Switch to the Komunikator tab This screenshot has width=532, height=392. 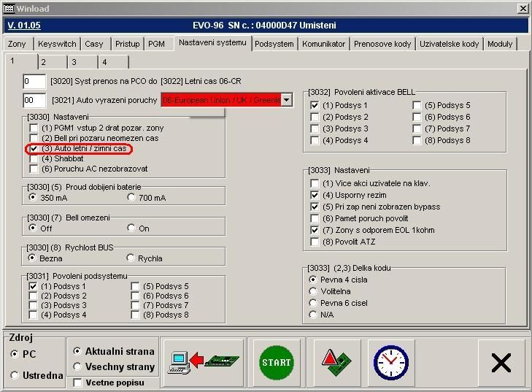(323, 44)
